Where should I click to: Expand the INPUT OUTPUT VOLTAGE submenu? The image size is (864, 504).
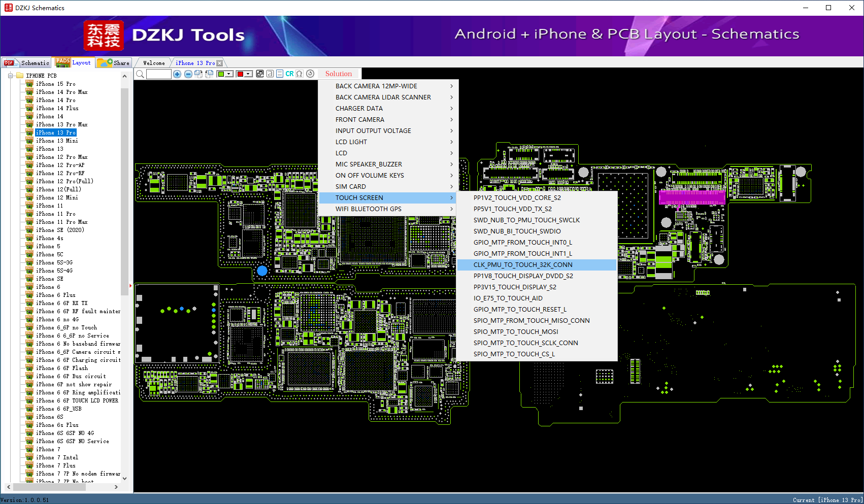(x=389, y=131)
